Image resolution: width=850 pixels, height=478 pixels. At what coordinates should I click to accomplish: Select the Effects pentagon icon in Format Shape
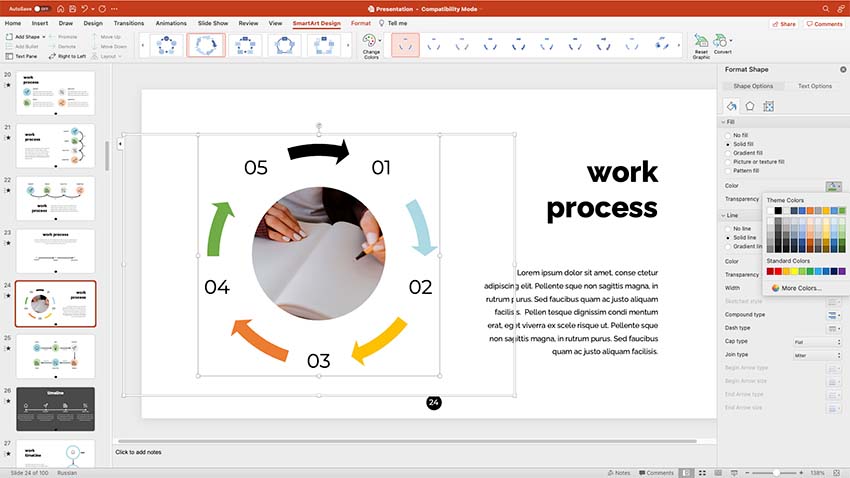[x=750, y=105]
